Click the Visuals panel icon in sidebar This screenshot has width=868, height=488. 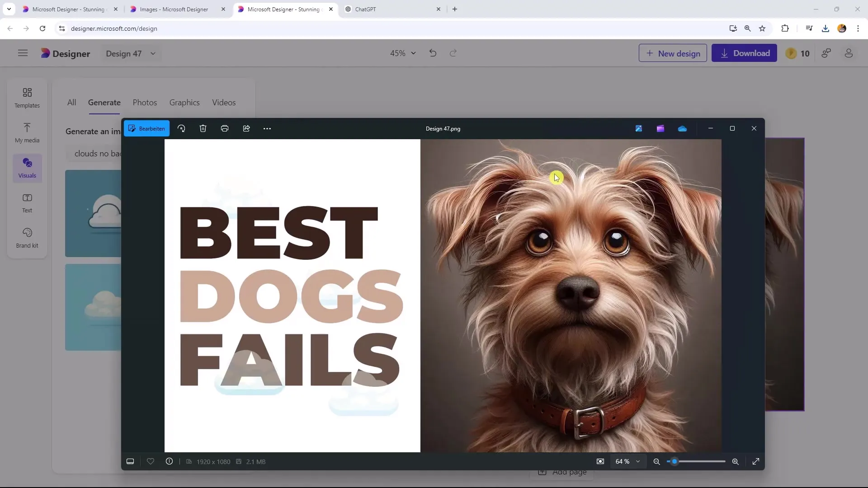point(27,168)
